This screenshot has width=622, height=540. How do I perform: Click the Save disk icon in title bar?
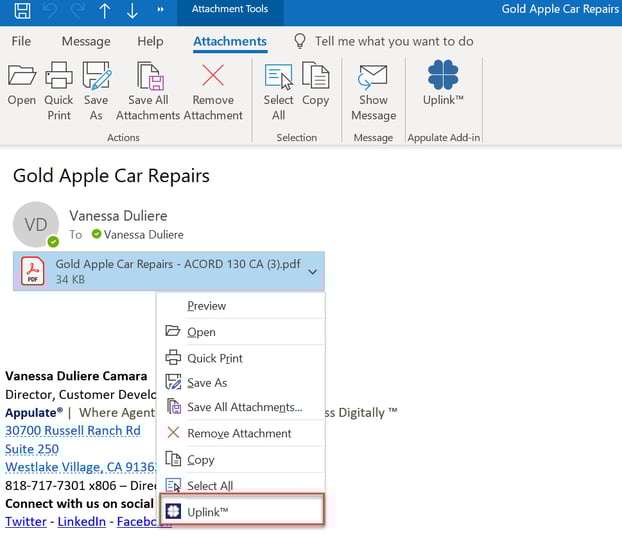click(x=22, y=10)
